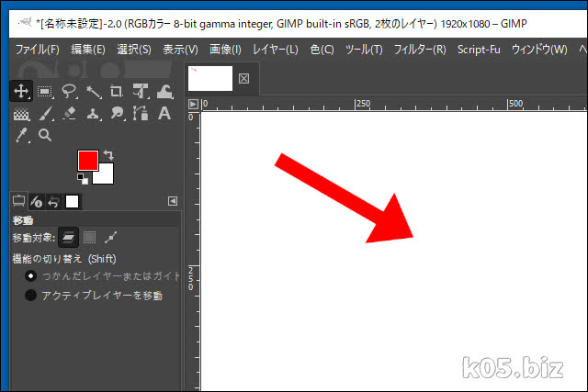
Task: Open the image menu at ruler corner
Action: 193,104
